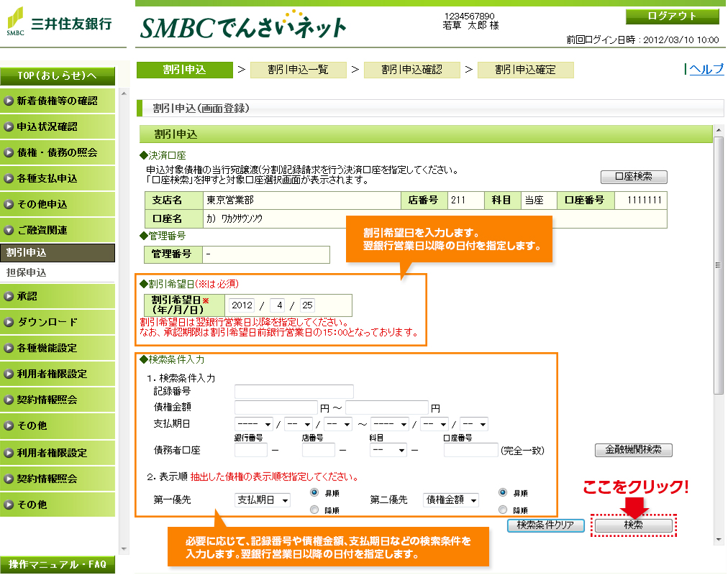Click the arrow icon beside ダウンロード

click(x=9, y=322)
